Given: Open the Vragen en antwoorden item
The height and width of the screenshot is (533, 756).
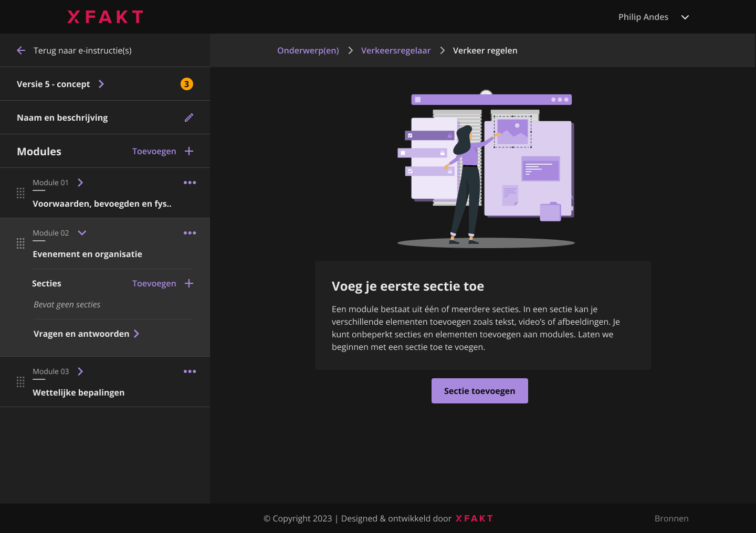Looking at the screenshot, I should pos(81,334).
